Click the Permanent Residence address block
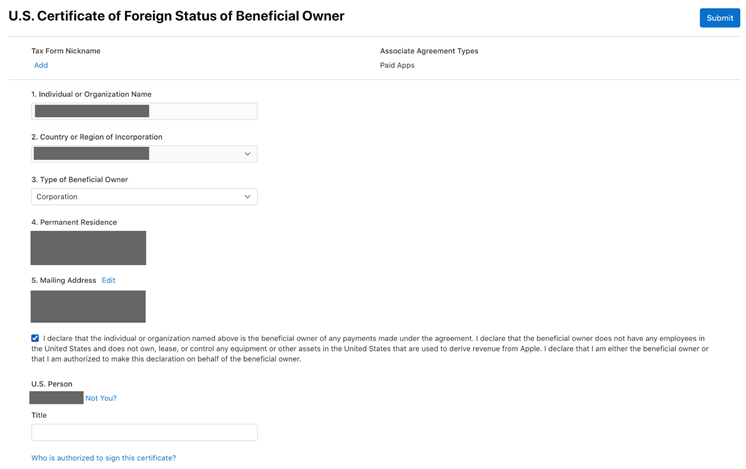This screenshot has width=746, height=469. [x=88, y=248]
